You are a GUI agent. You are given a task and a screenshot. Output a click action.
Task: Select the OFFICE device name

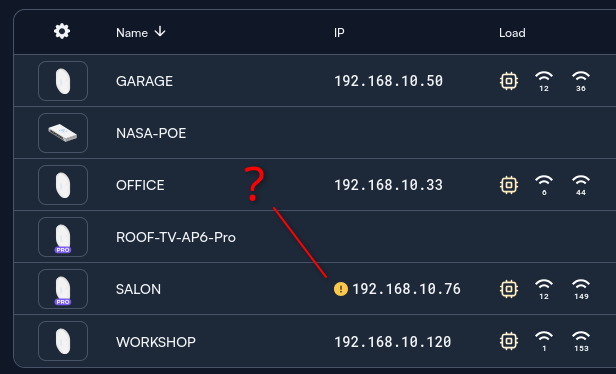140,185
